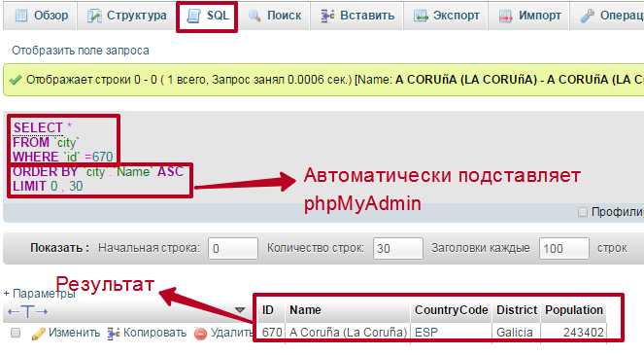Click the Импорт tab icon
The height and width of the screenshot is (355, 644).
point(505,16)
